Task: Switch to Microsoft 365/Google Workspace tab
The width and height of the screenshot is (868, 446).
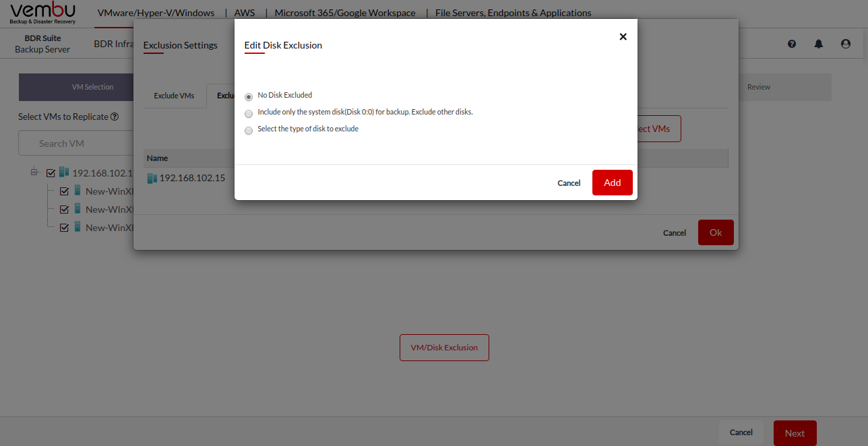Action: click(x=345, y=13)
